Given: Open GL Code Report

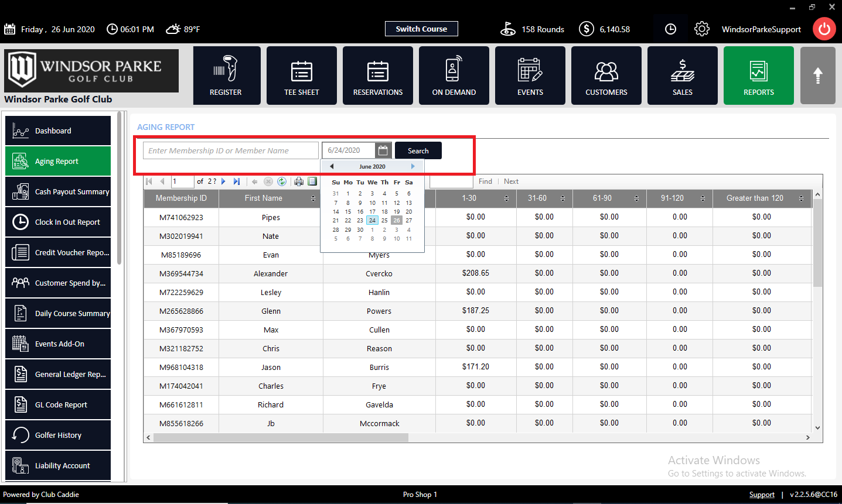Looking at the screenshot, I should [x=58, y=404].
